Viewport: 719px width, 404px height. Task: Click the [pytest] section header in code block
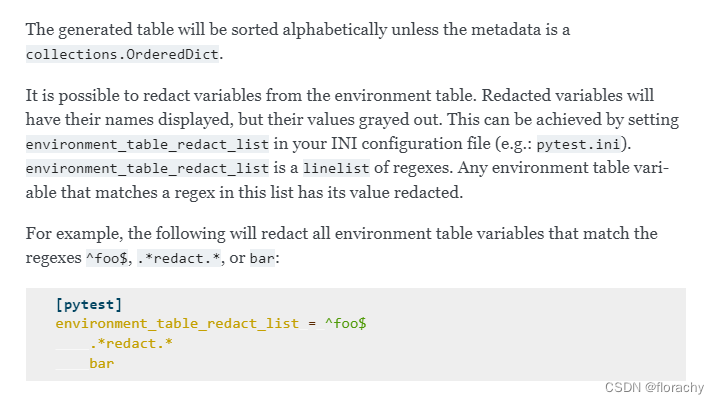[89, 304]
